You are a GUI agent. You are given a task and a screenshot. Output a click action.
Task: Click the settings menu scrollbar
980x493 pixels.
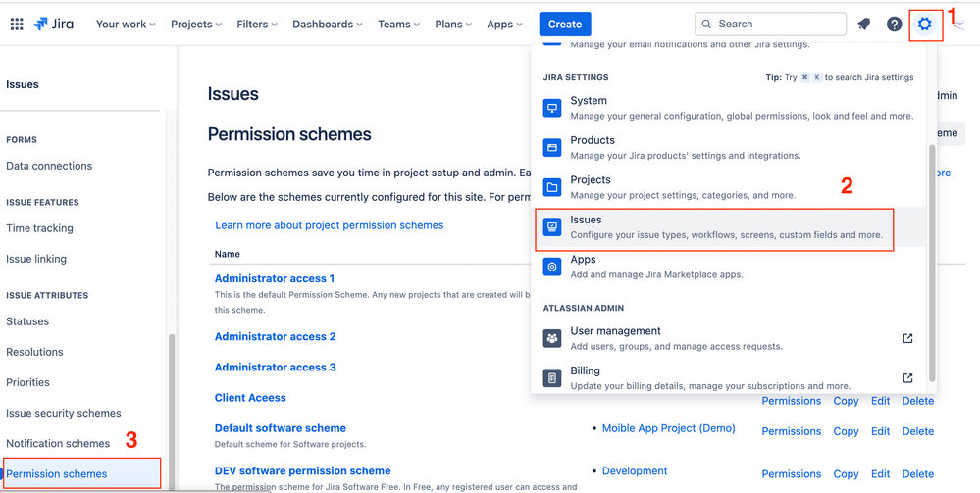(x=932, y=263)
